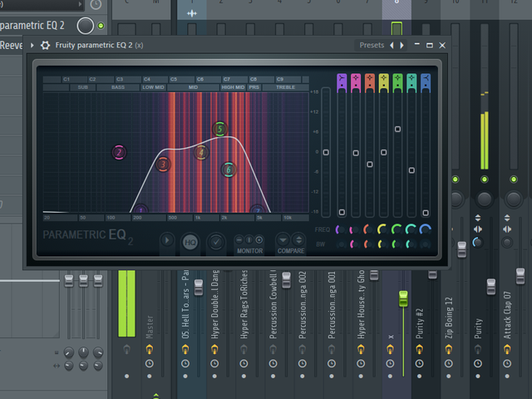
Task: Click the selected track x green volume fader
Action: point(403,298)
